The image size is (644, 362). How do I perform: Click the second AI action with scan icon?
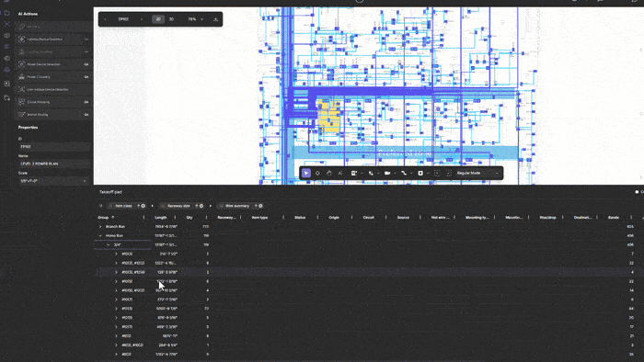pyautogui.click(x=53, y=39)
